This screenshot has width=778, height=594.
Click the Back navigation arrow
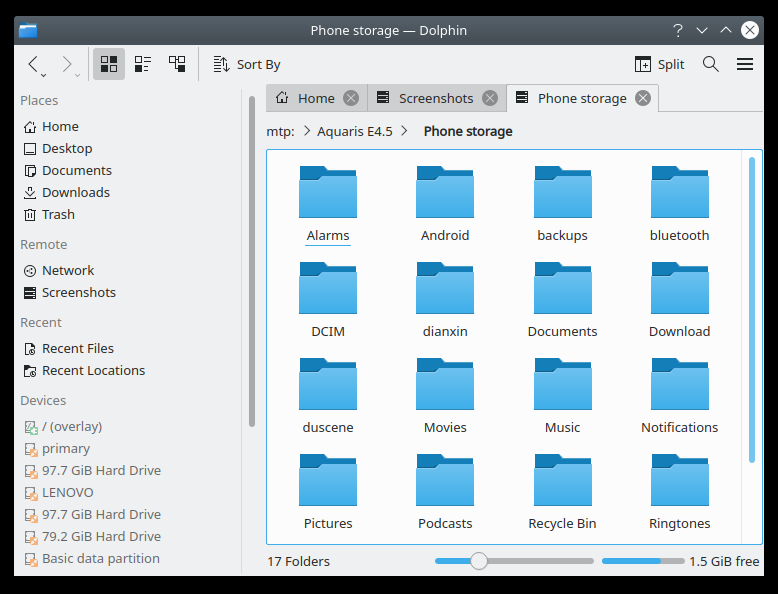pyautogui.click(x=33, y=64)
